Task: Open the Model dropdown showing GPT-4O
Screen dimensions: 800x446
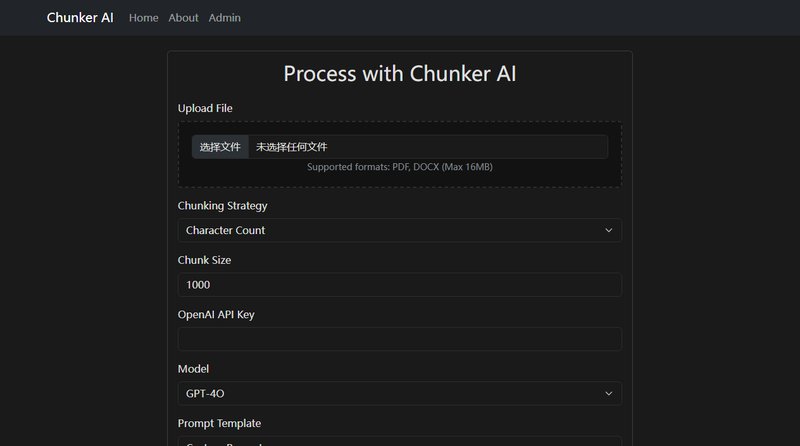Action: tap(399, 393)
